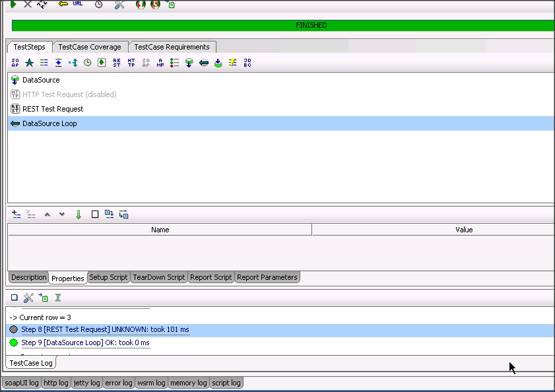
Task: Click the SOAP request step icon
Action: coord(15,63)
